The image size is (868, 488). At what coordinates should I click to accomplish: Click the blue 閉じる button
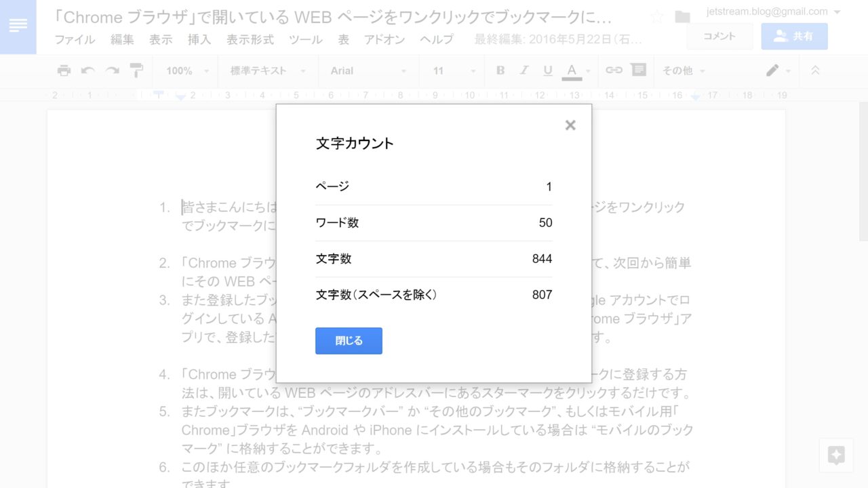point(349,341)
